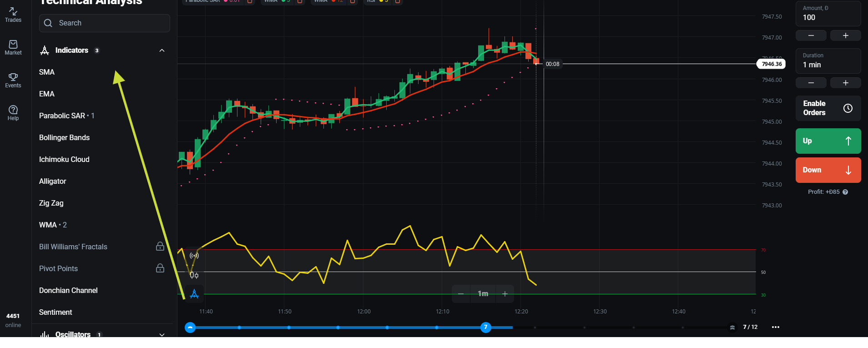This screenshot has width=868, height=348.
Task: Click the Oscillators bar-chart icon
Action: point(45,334)
